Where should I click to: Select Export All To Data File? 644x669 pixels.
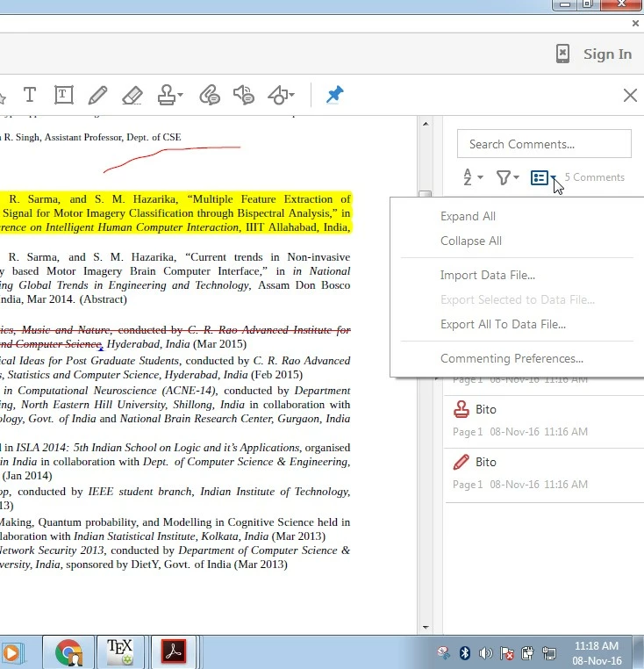pos(503,324)
